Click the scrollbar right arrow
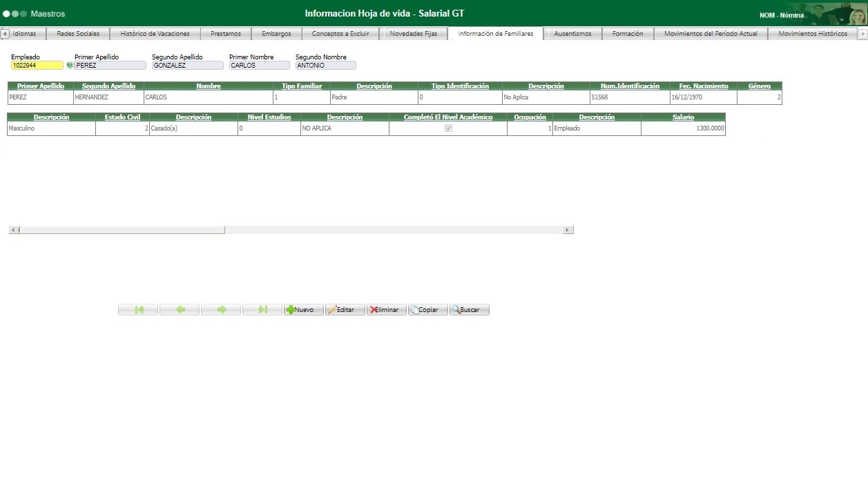 pos(568,230)
